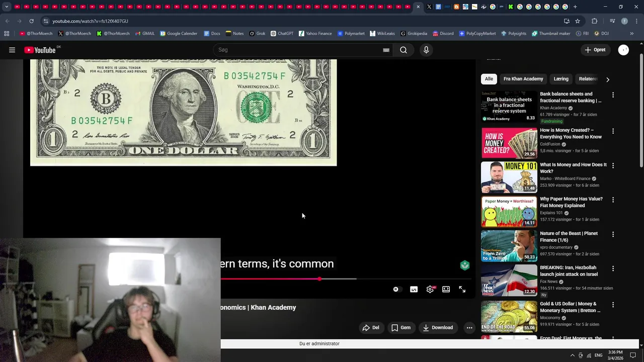Open Bank balance sheets video thumbnail
The height and width of the screenshot is (362, 644).
click(x=509, y=106)
